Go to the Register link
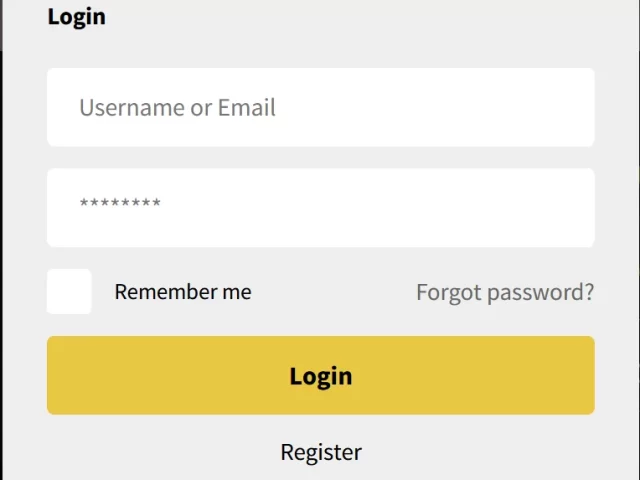This screenshot has height=480, width=640. pyautogui.click(x=320, y=452)
